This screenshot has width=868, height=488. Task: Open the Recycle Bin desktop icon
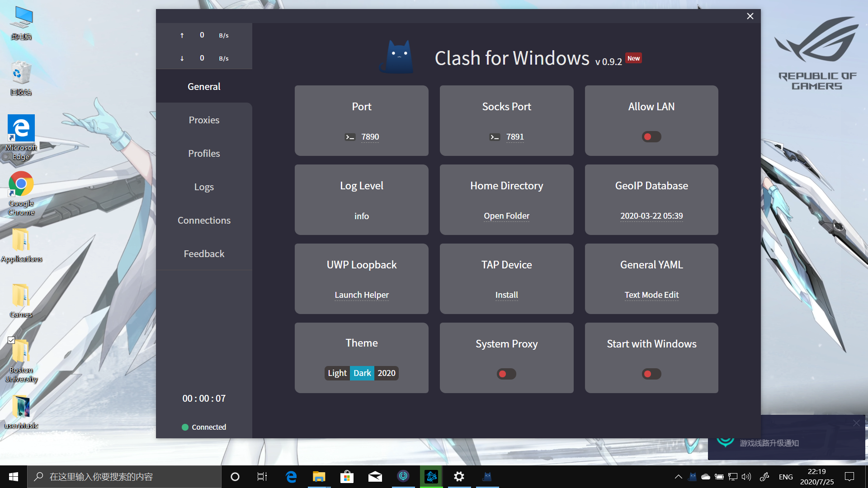coord(21,78)
